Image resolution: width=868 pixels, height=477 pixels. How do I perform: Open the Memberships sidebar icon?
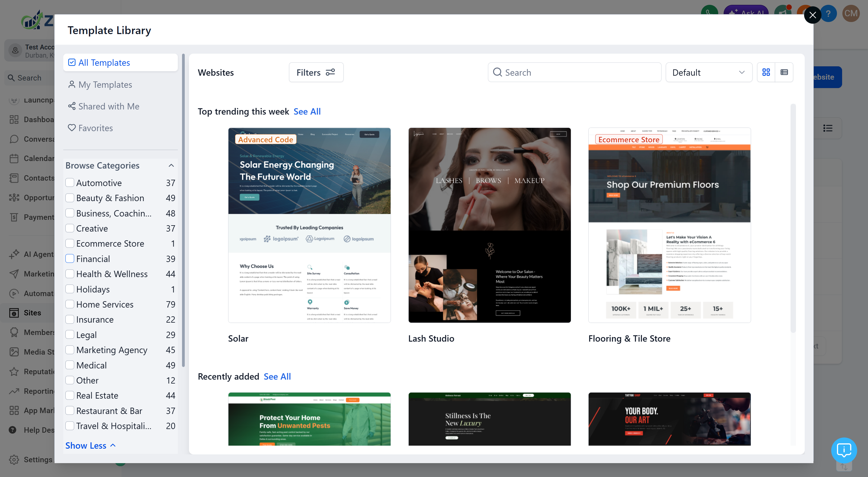[x=14, y=332]
